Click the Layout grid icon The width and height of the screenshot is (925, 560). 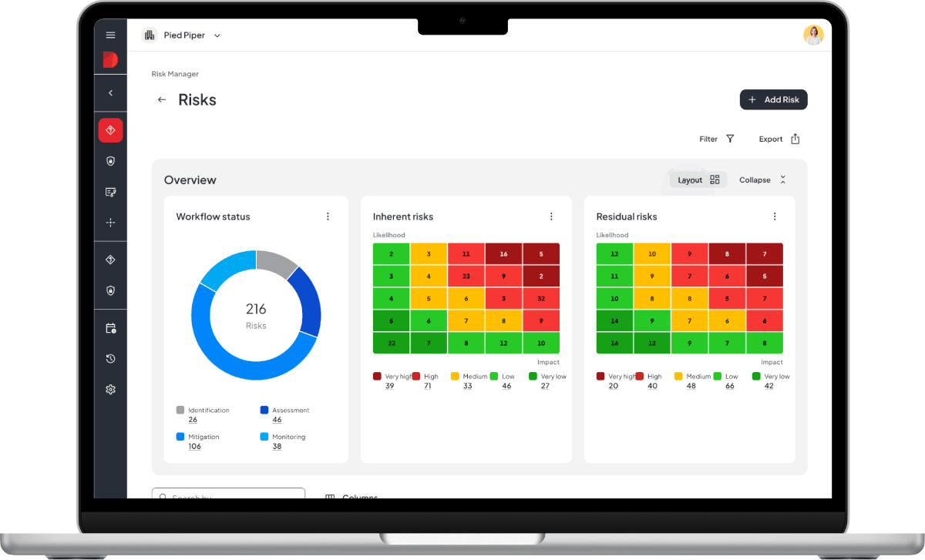pyautogui.click(x=715, y=179)
